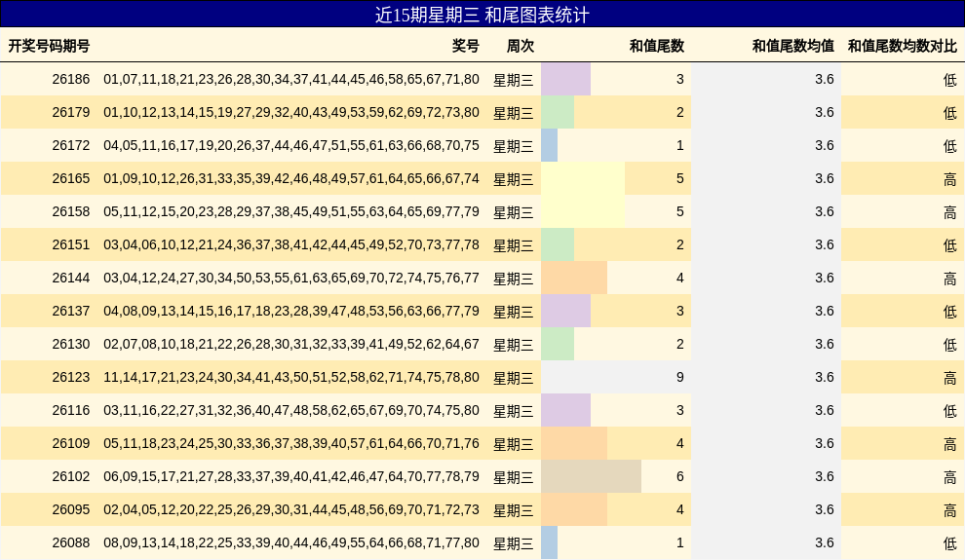The height and width of the screenshot is (560, 965).
Task: Select the draw numbers for issue 26165
Action: pos(291,179)
